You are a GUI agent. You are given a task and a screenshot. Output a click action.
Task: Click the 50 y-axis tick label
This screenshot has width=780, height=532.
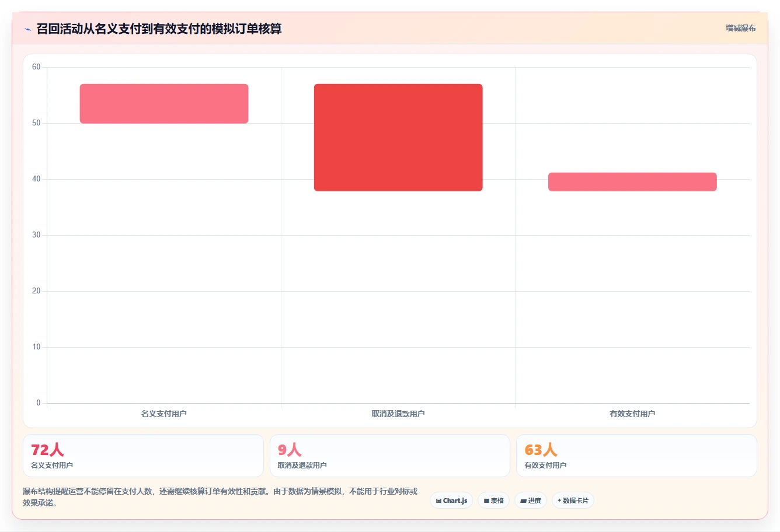(36, 123)
